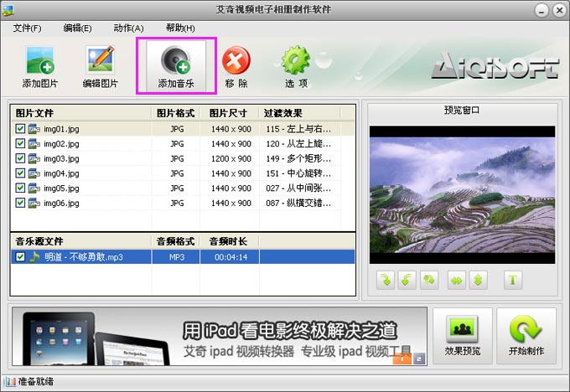Click the transition effect 151 - 中心旋转…
The image size is (570, 392).
[x=298, y=173]
